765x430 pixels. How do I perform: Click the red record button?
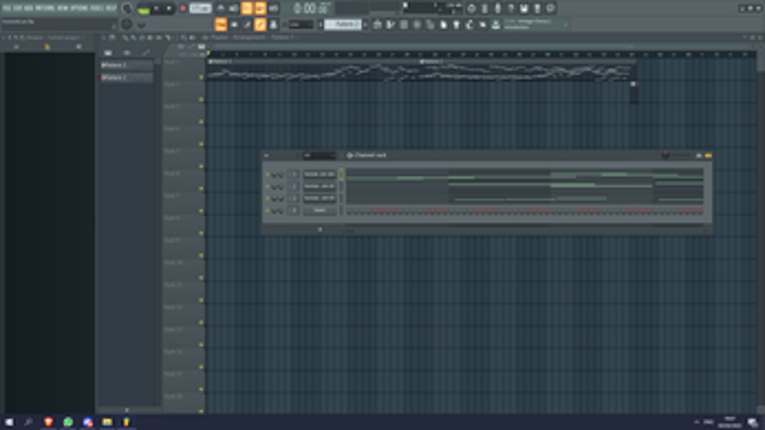point(182,9)
